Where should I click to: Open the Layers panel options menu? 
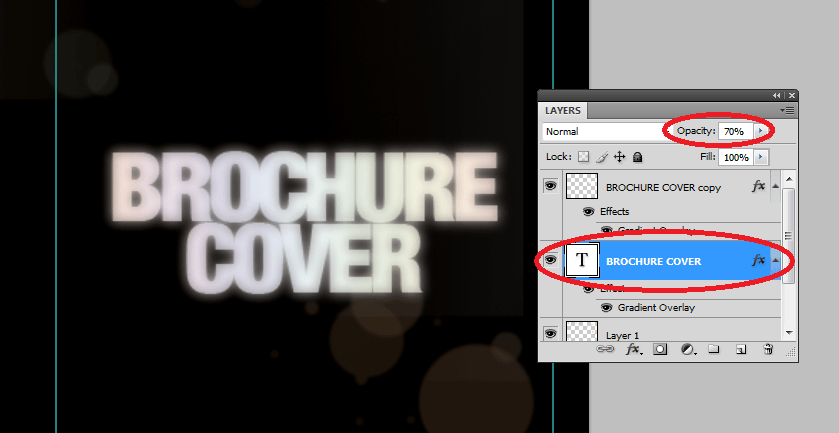(787, 110)
